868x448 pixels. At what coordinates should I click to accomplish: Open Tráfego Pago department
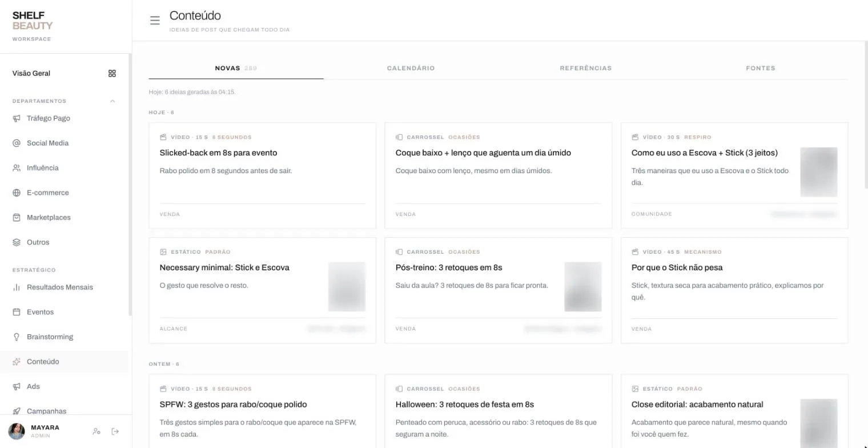pyautogui.click(x=64, y=118)
